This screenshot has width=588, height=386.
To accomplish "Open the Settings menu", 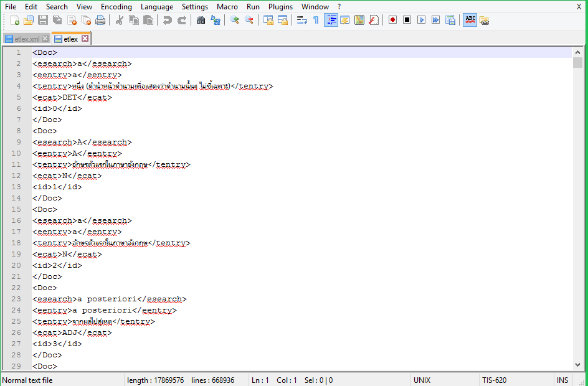I will tap(194, 7).
